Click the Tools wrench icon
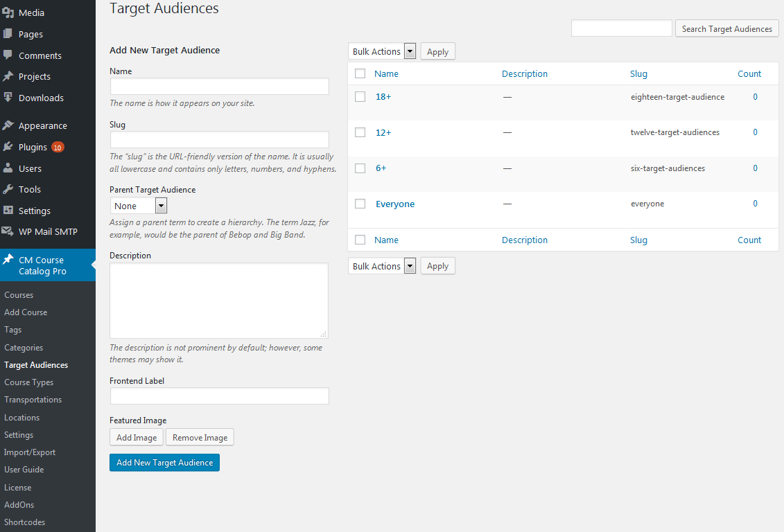The height and width of the screenshot is (532, 784). [8, 189]
